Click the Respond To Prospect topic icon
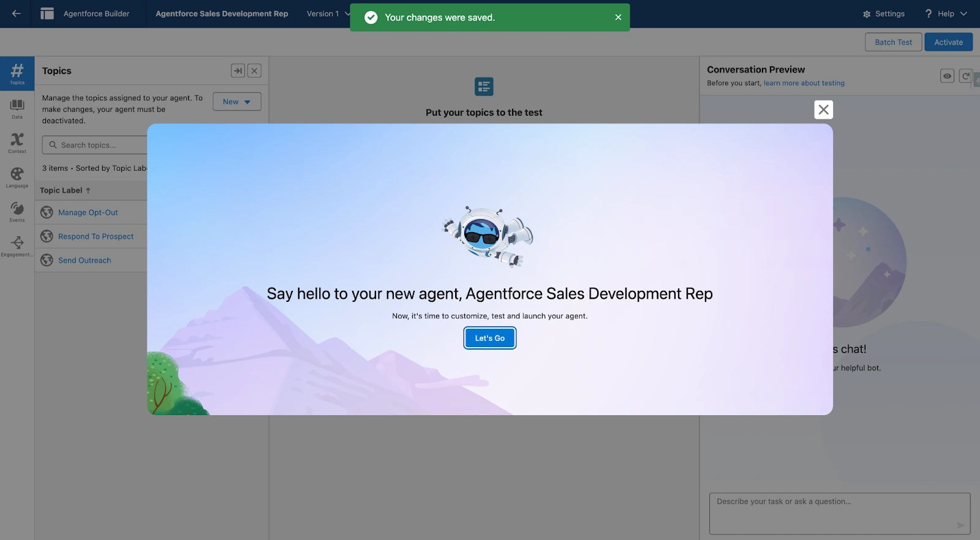Screen dimensions: 980x540 [x=47, y=236]
